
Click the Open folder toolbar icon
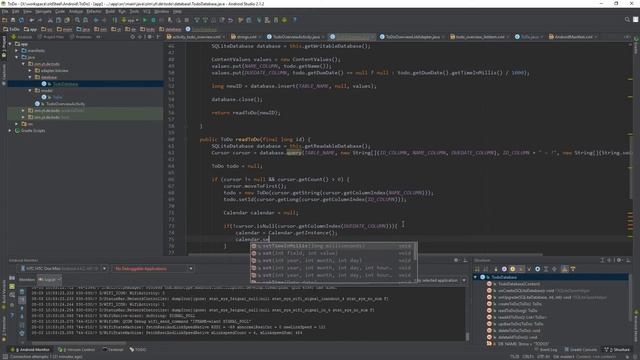(5, 20)
